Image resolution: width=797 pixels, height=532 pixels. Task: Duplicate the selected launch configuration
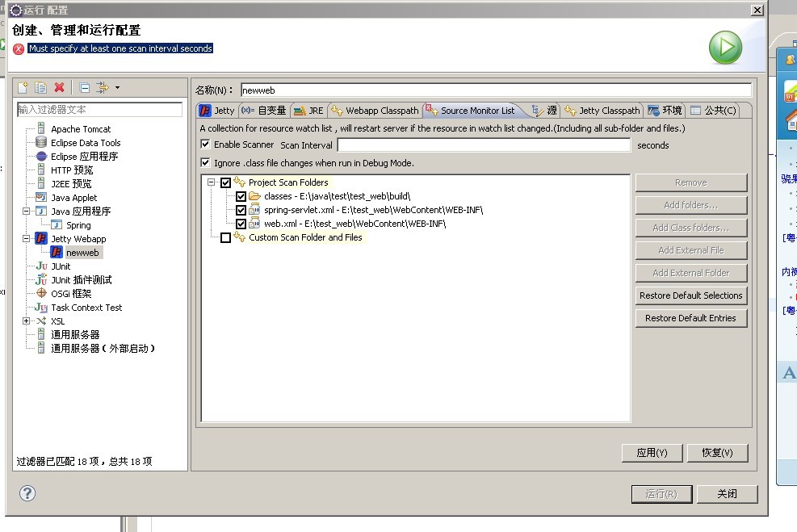pyautogui.click(x=40, y=87)
